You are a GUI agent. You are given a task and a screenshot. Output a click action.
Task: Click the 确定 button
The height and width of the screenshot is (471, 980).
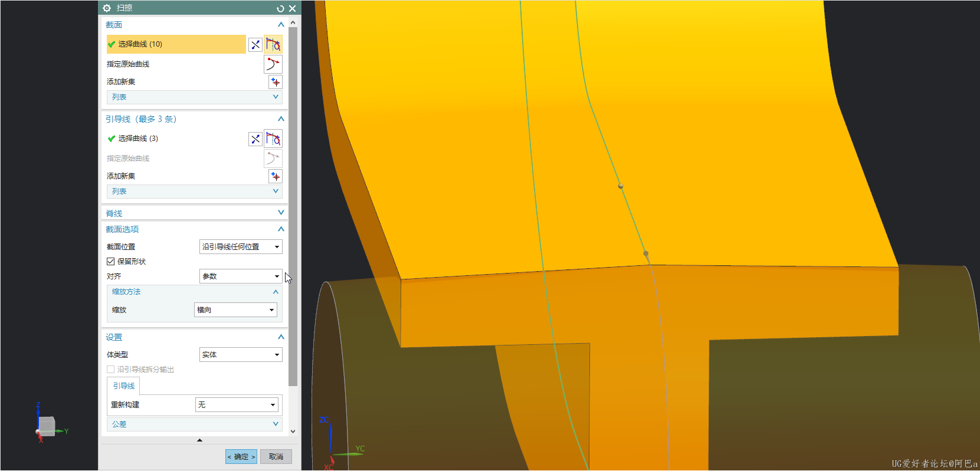[241, 457]
